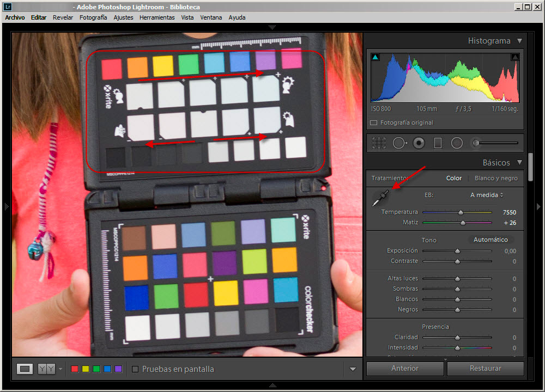Activate the Red eye correction tool

click(x=418, y=143)
